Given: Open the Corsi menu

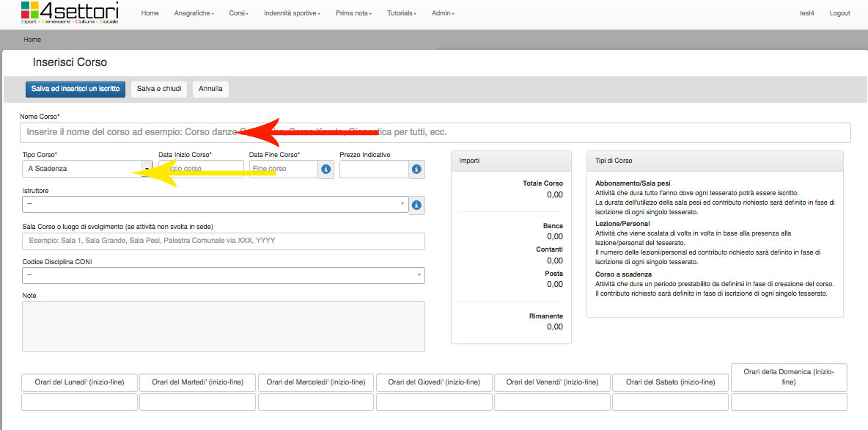Looking at the screenshot, I should [x=238, y=13].
